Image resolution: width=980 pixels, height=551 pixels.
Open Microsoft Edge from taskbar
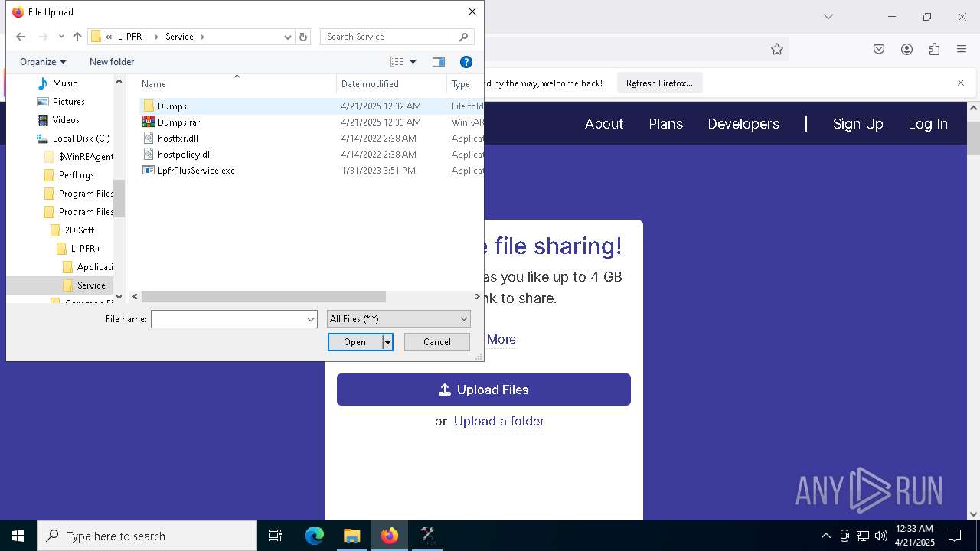click(x=315, y=536)
